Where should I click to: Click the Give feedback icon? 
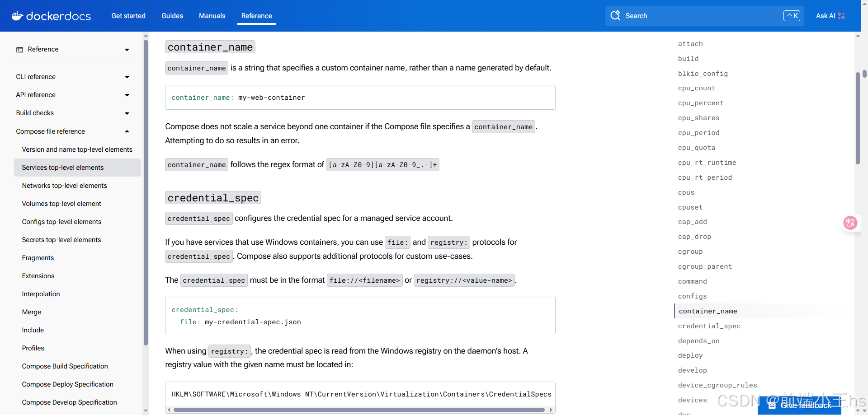[x=772, y=405]
